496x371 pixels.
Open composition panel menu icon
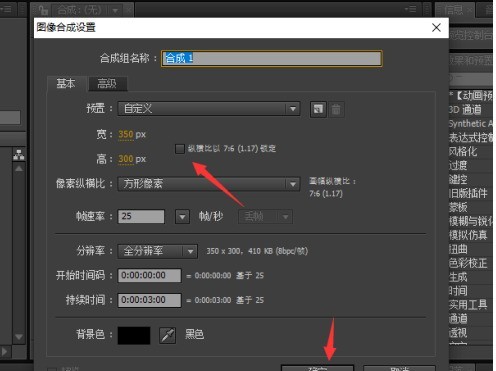411,9
